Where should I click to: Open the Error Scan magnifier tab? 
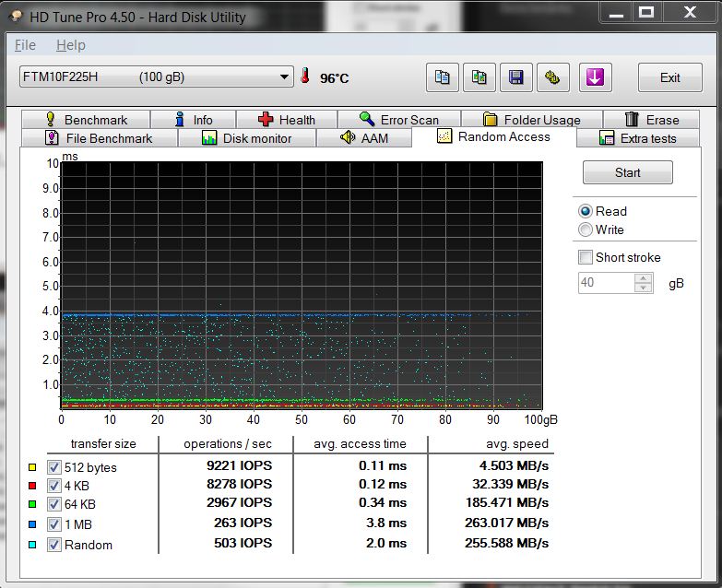(398, 120)
